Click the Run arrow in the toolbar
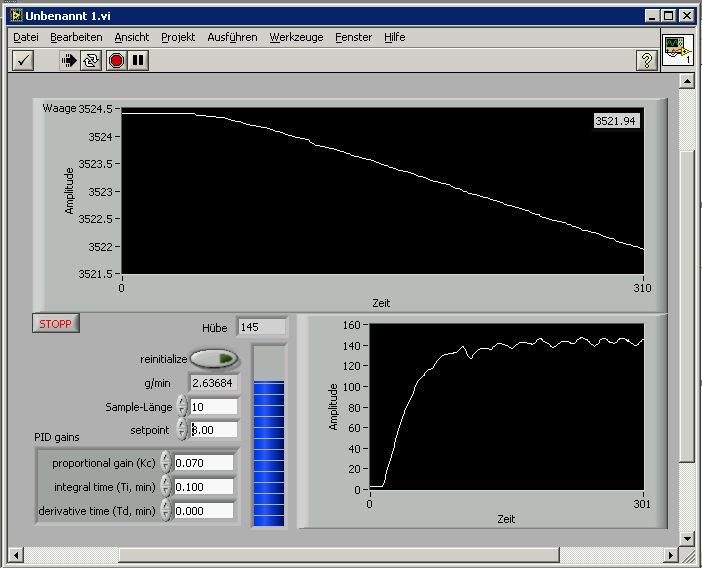This screenshot has width=702, height=568. pos(69,61)
